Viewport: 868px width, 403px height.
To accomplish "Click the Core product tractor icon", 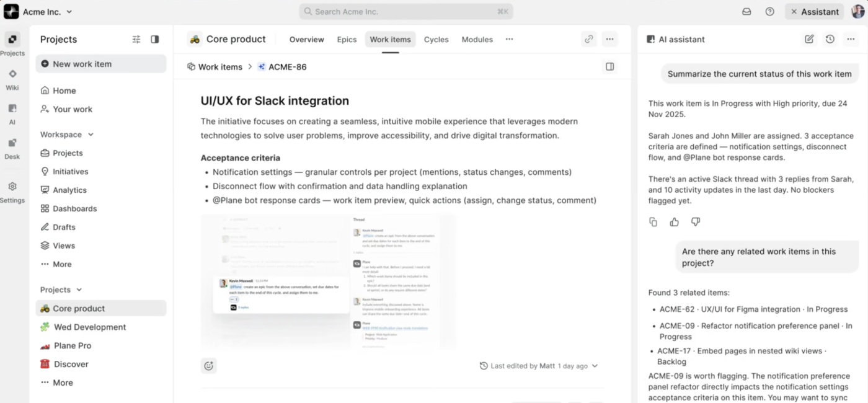I will [x=195, y=39].
